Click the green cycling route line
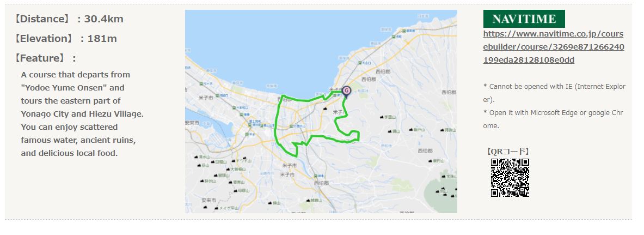 pos(277,123)
